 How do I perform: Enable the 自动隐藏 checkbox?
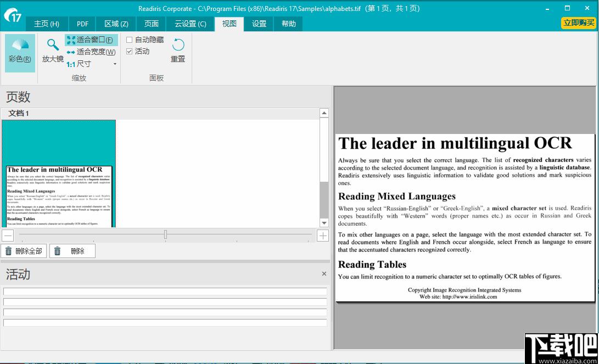[x=129, y=40]
